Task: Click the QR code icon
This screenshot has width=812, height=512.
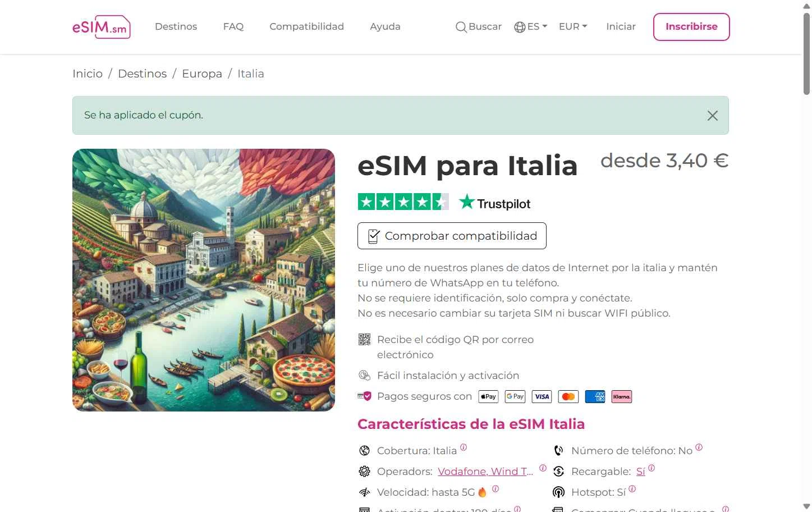Action: (364, 339)
